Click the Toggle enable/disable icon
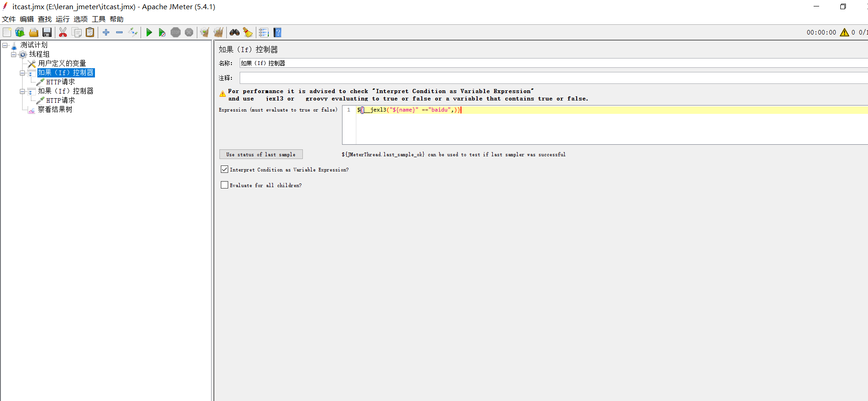 click(133, 32)
